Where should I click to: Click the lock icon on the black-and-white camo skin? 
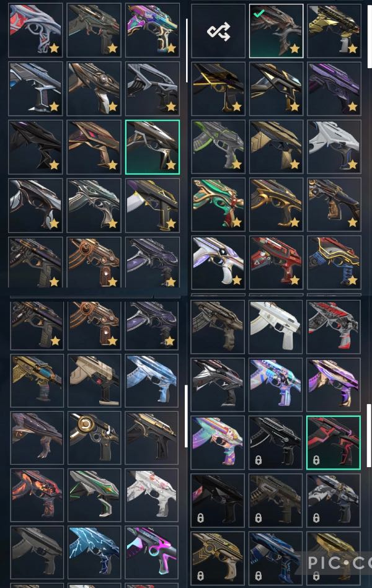[316, 518]
